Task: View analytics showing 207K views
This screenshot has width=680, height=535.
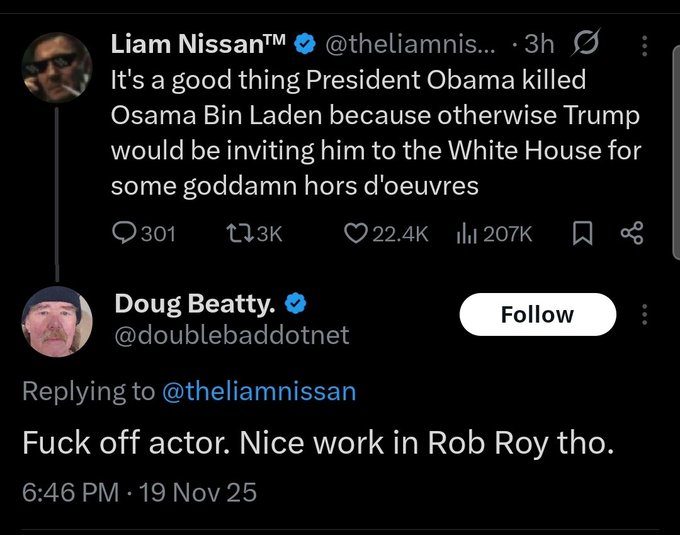Action: 465,233
